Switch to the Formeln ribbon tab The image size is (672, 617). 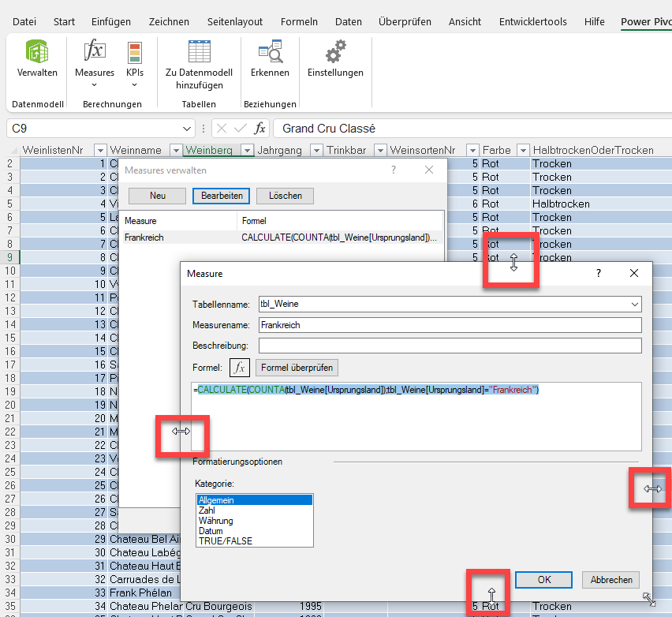299,22
